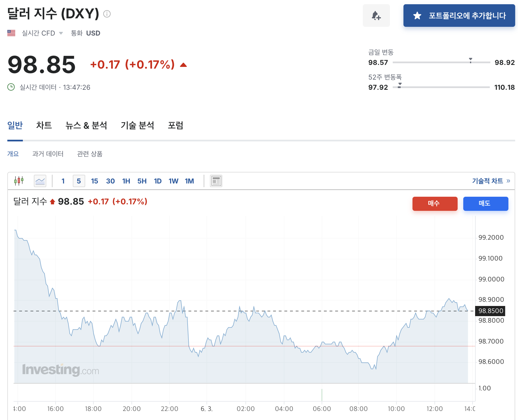Set chart interval to 30 minutes

click(x=110, y=181)
